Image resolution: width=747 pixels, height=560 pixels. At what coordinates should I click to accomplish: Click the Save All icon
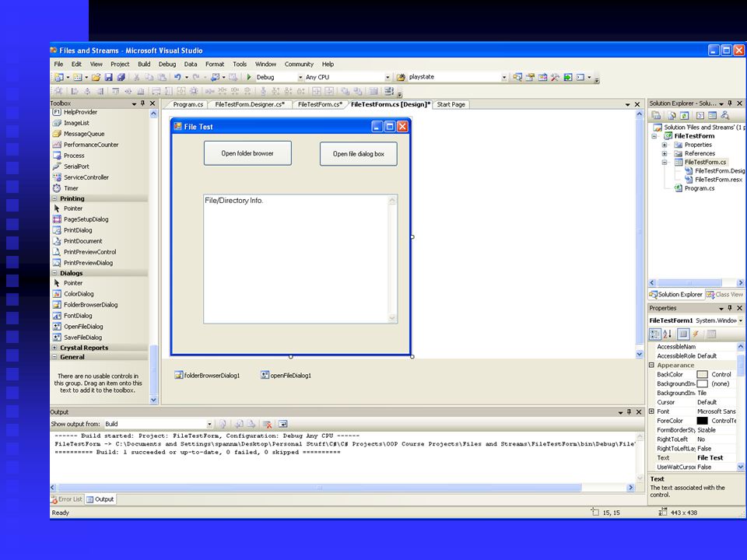click(x=121, y=77)
